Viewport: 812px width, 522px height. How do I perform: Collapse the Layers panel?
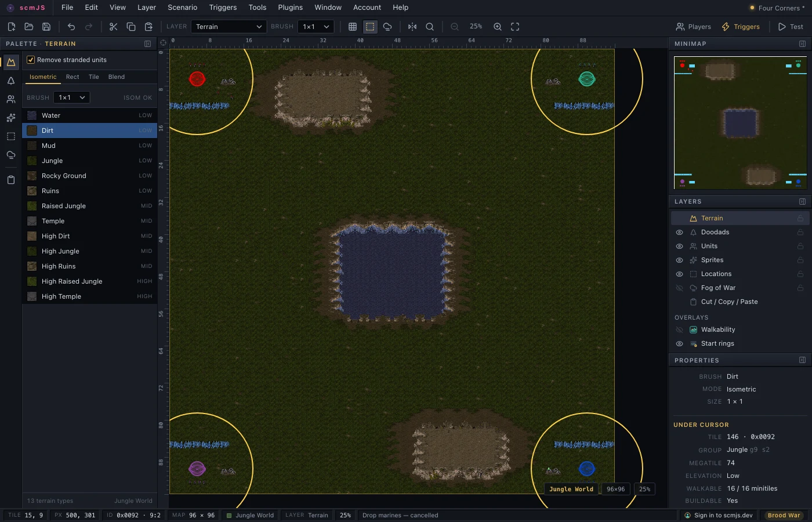click(x=802, y=202)
